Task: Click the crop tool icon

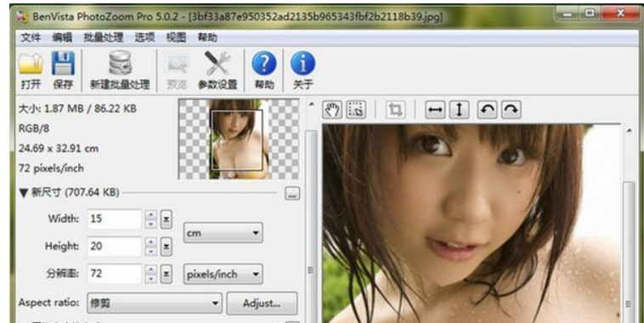Action: click(x=395, y=110)
